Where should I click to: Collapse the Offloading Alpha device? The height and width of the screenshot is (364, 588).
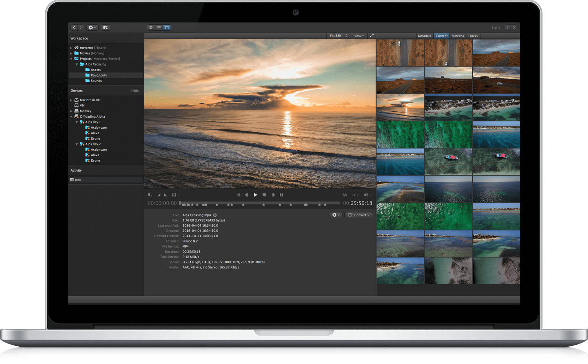coord(71,116)
